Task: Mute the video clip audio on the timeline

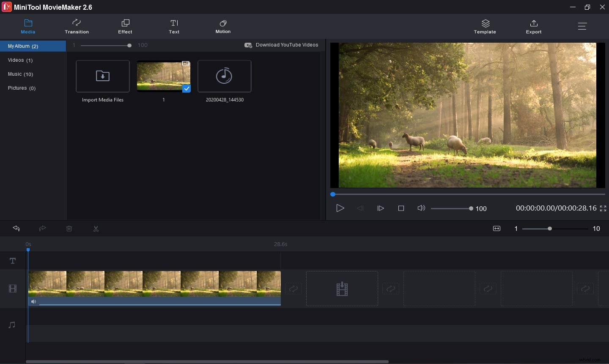Action: (33, 302)
